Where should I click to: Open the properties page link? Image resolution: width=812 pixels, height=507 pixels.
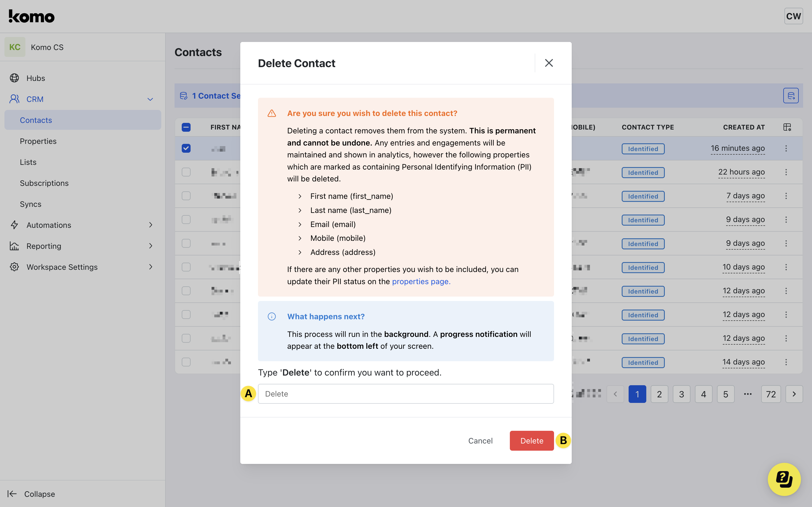tap(421, 281)
